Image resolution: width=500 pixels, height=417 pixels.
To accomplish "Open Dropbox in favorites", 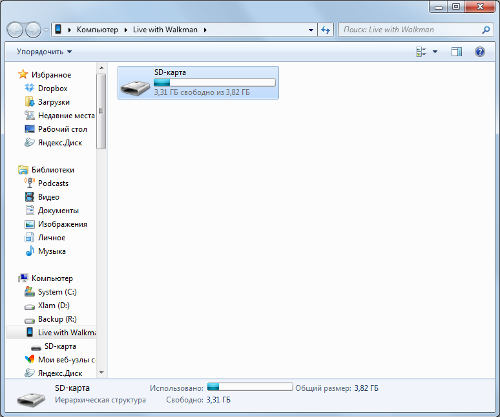I will [x=53, y=88].
